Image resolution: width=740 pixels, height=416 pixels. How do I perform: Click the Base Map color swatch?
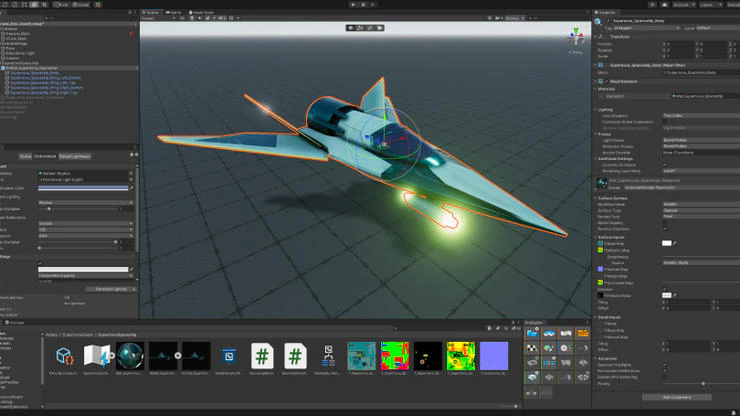666,243
